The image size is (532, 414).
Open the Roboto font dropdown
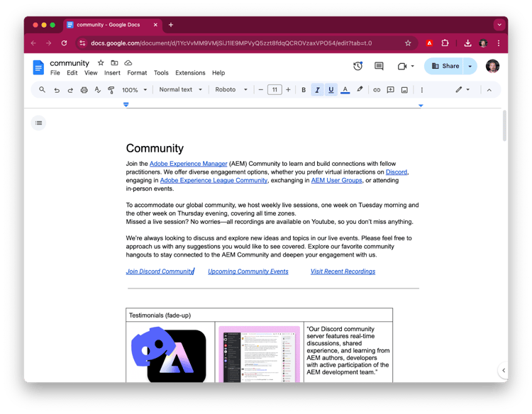[x=231, y=89]
